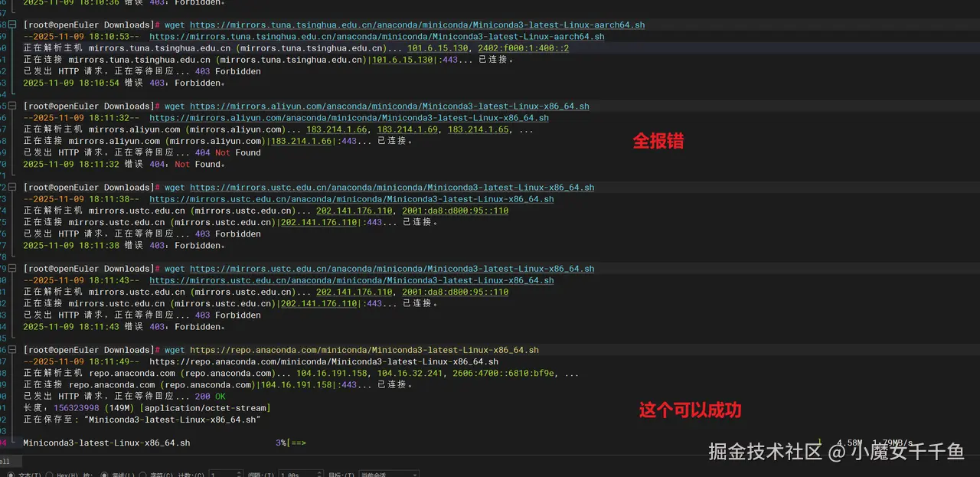The width and height of the screenshot is (980, 477).
Task: Click '2025-11-09 18:10:54 错误 403' line
Action: 124,83
